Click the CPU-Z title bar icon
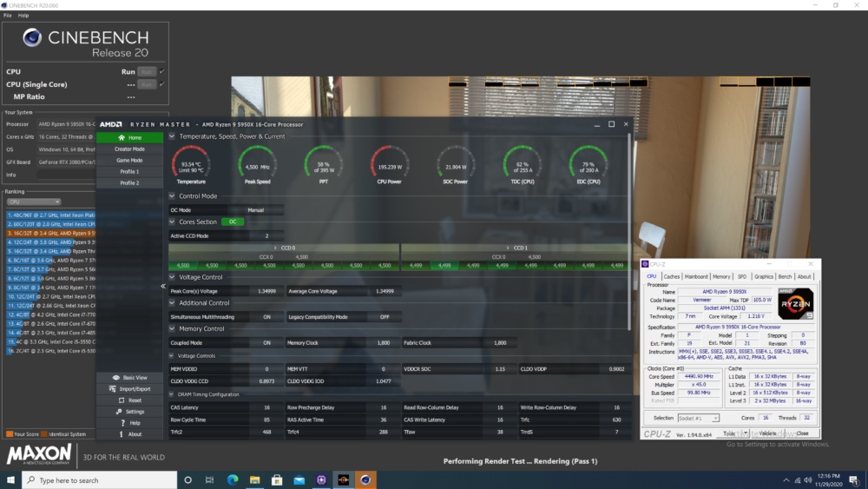868x489 pixels. (646, 264)
